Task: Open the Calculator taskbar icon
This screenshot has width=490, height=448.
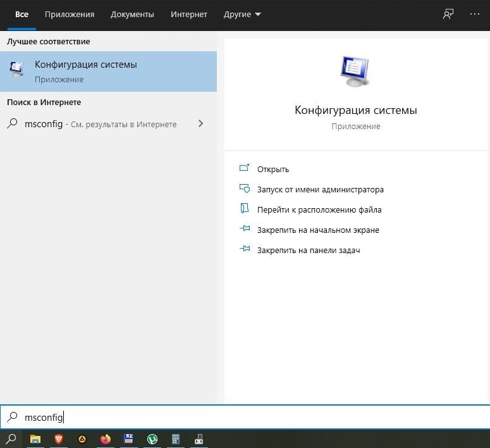Action: coord(176,439)
